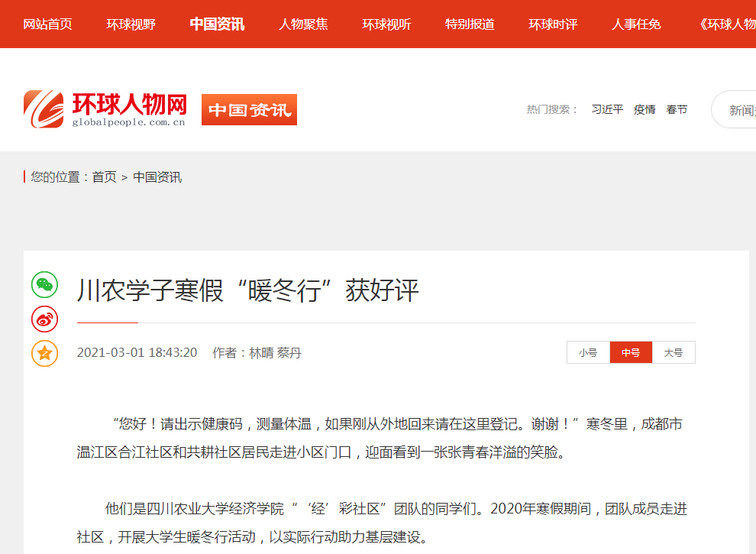Open the 《环球人物》 magazine navigation item
Screen dimensions: 756x554
pyautogui.click(x=728, y=24)
